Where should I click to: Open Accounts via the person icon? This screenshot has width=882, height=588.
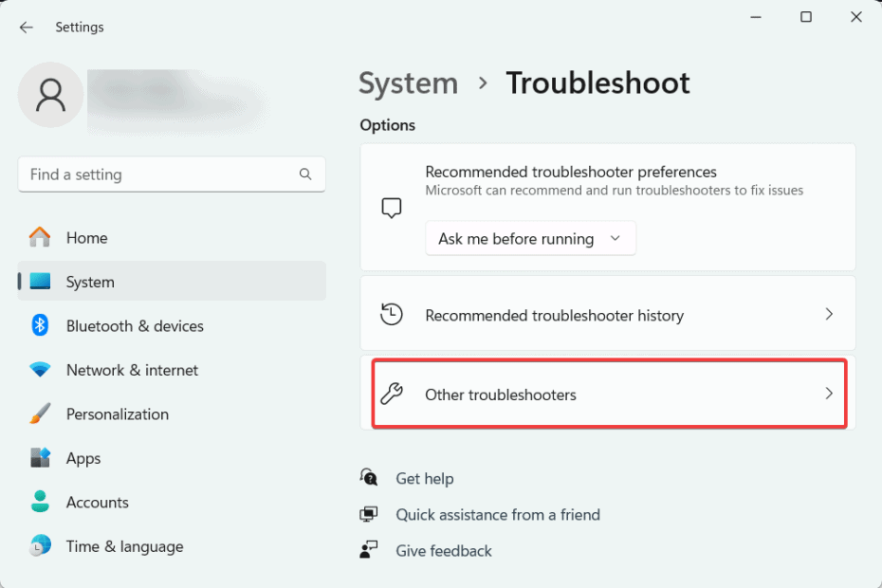pyautogui.click(x=40, y=502)
